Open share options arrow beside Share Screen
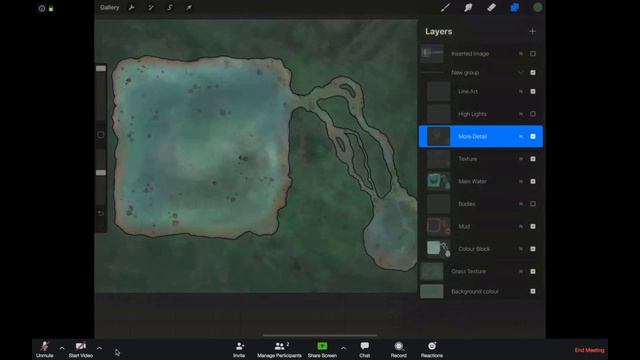 click(x=343, y=348)
